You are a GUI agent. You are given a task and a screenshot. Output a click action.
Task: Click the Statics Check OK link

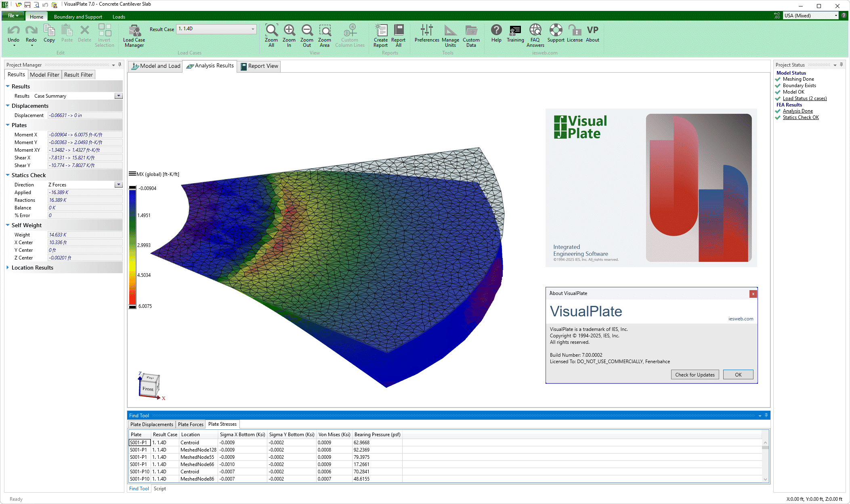800,117
